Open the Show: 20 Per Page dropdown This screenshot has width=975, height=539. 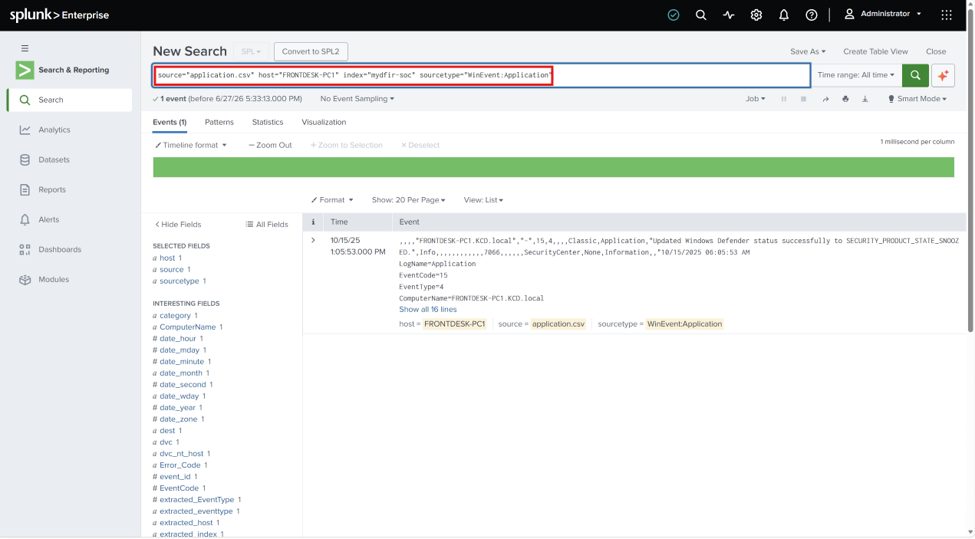[409, 200]
